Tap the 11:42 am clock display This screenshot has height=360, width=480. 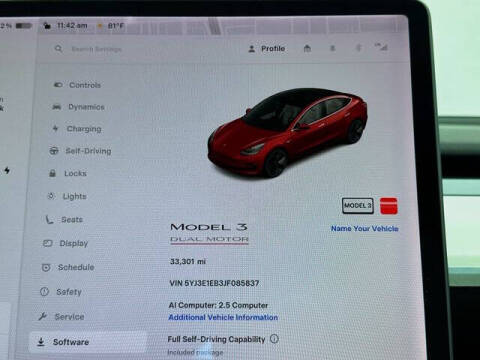[72, 25]
